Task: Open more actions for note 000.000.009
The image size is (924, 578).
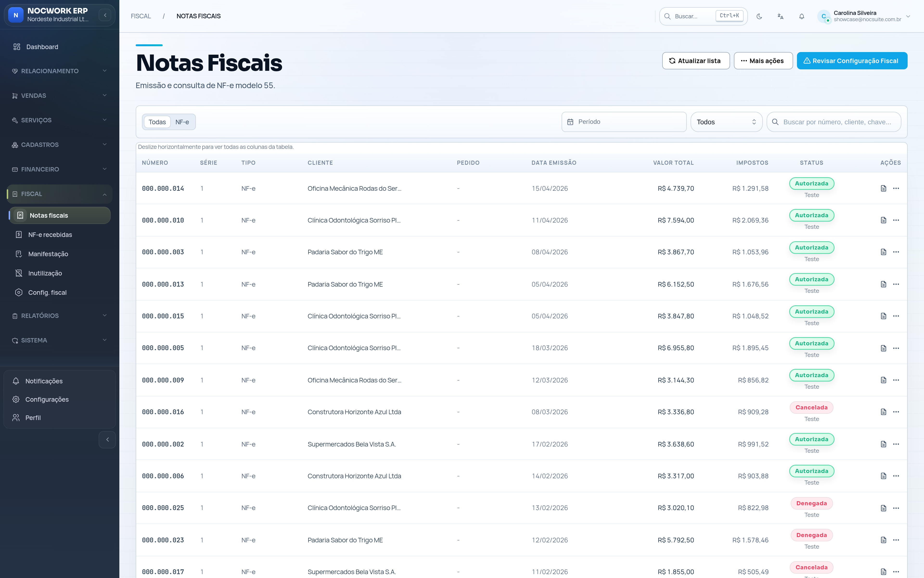Action: click(896, 380)
